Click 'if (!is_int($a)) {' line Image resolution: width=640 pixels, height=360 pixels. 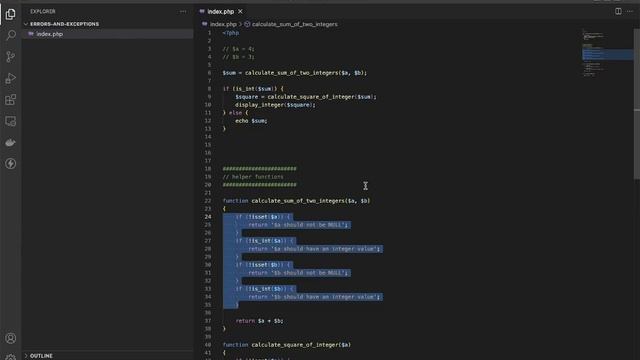[264, 241]
